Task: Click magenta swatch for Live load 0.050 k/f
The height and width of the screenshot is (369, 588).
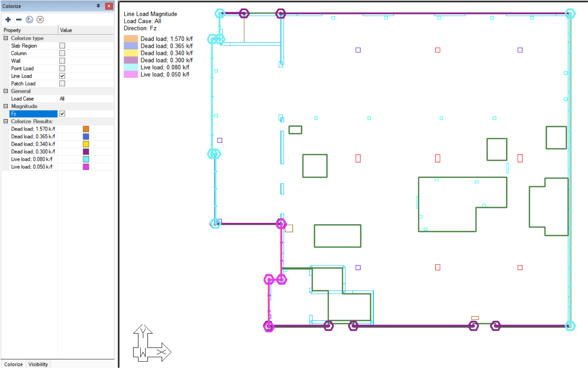Action: [x=86, y=167]
